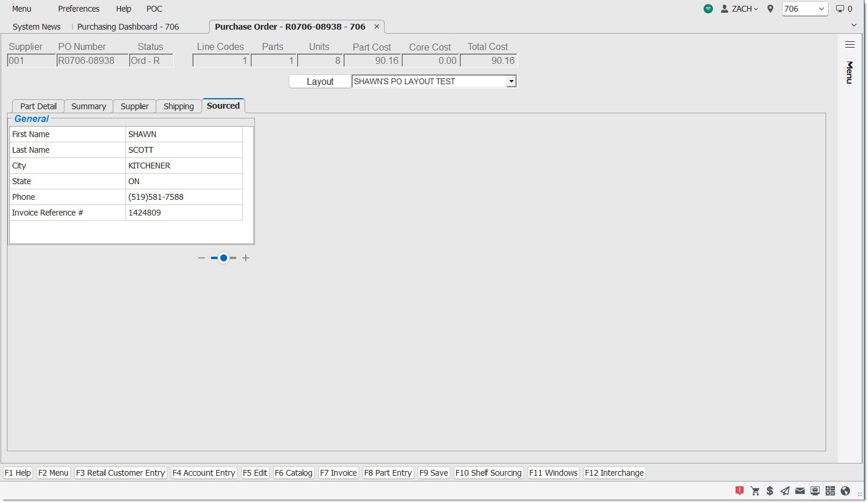This screenshot has height=503, width=868.
Task: Click the green Wi-Fi connection status icon
Action: 708,9
